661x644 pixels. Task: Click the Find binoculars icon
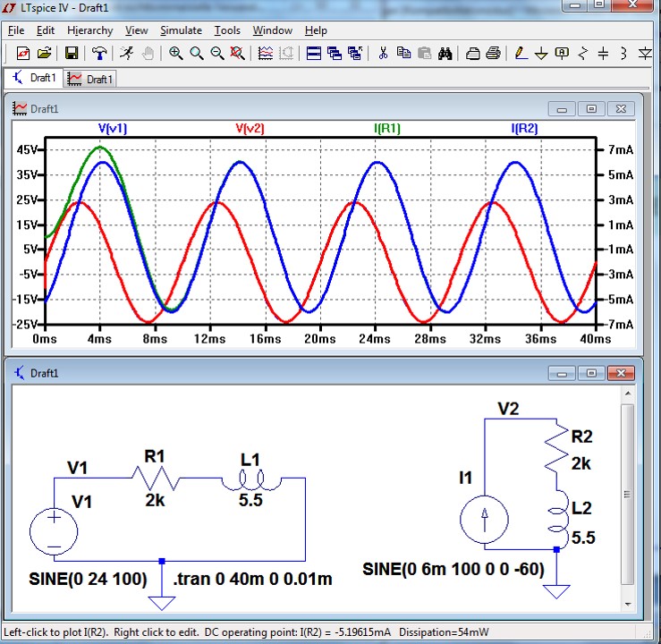445,54
